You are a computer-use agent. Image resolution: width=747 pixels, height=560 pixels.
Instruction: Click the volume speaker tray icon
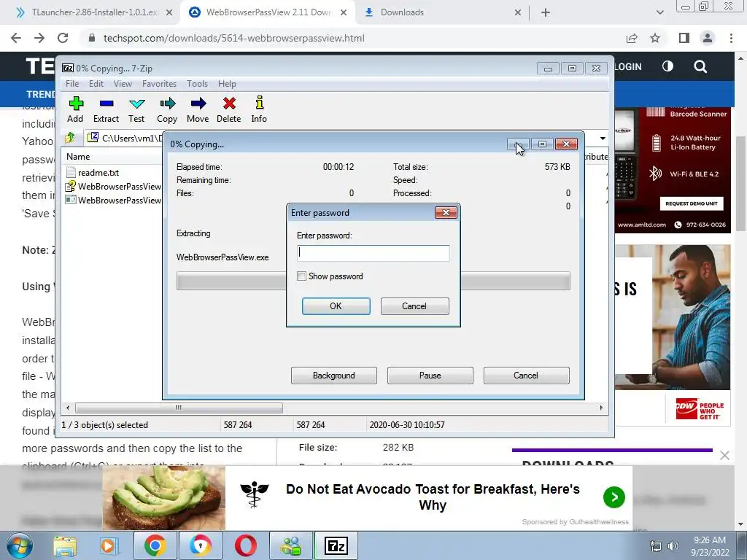pyautogui.click(x=673, y=546)
